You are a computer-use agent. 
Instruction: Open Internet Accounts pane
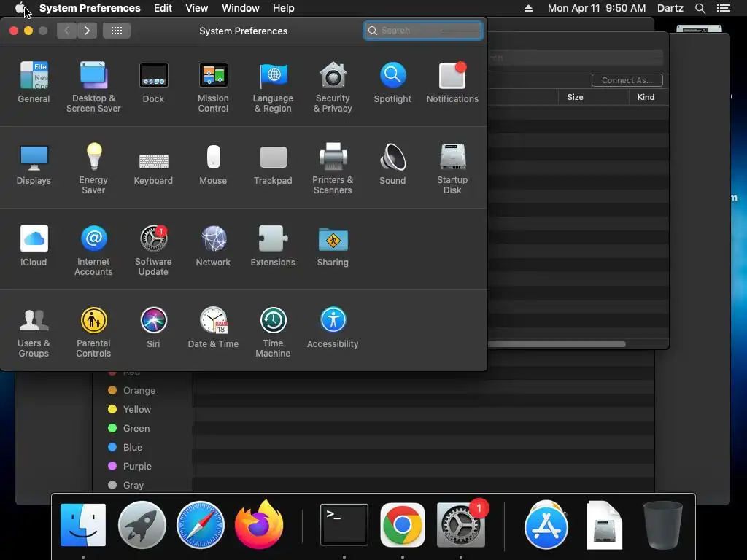pyautogui.click(x=93, y=250)
